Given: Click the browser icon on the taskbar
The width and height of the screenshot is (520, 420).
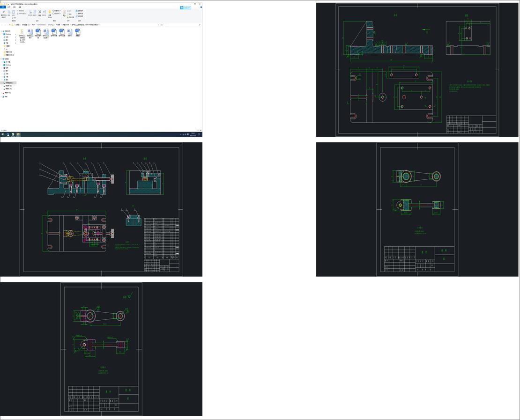Looking at the screenshot, I should pos(8,134).
